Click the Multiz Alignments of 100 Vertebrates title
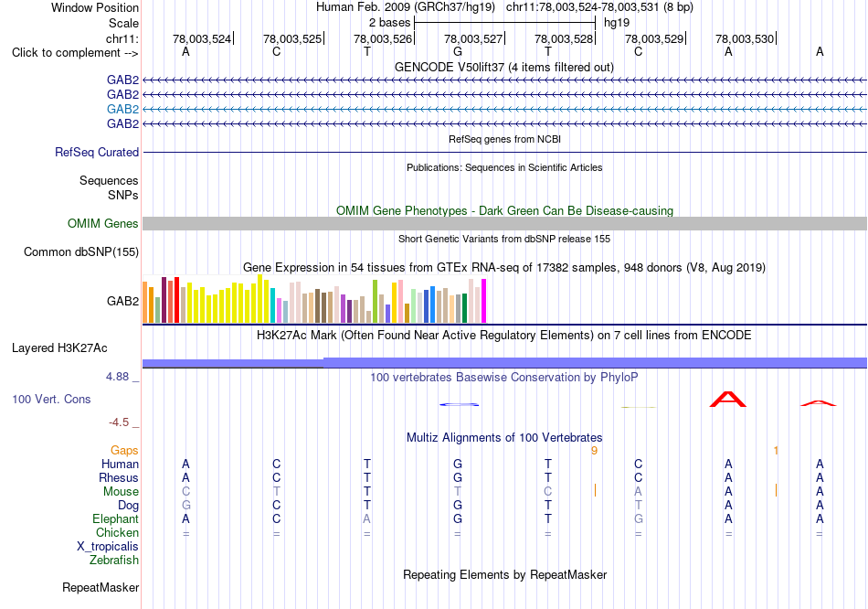Image resolution: width=868 pixels, height=609 pixels. [503, 438]
